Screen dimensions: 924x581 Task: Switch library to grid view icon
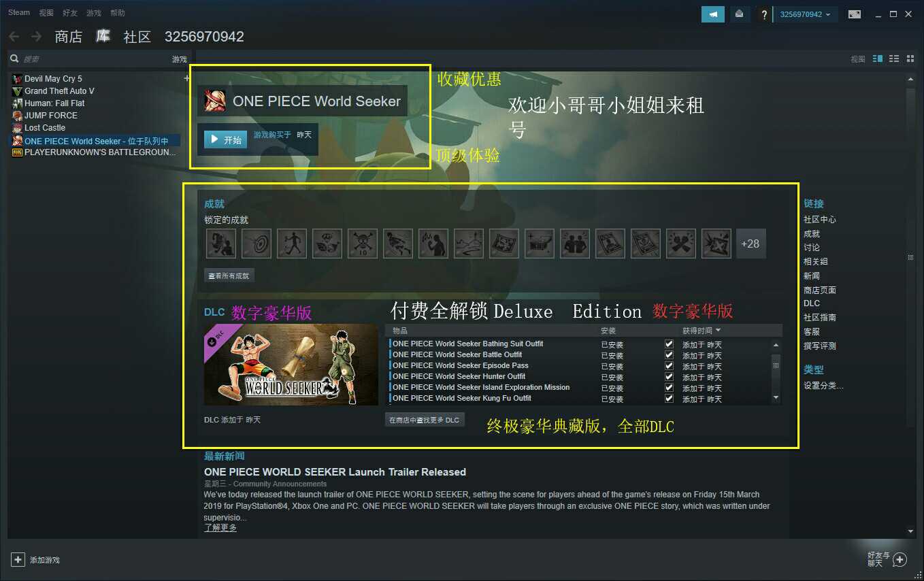click(x=910, y=59)
